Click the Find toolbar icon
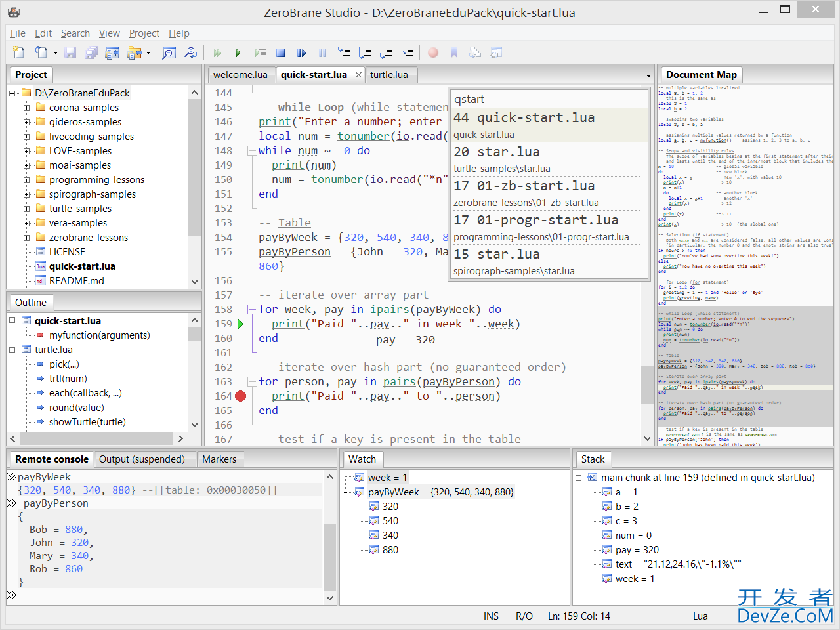This screenshot has width=840, height=630. (x=169, y=52)
